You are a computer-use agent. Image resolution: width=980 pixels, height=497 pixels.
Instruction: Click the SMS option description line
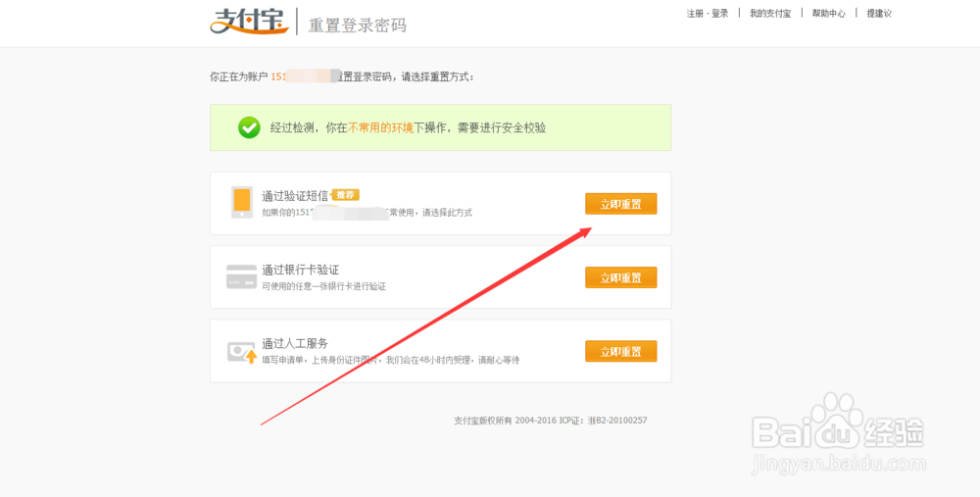pos(367,213)
